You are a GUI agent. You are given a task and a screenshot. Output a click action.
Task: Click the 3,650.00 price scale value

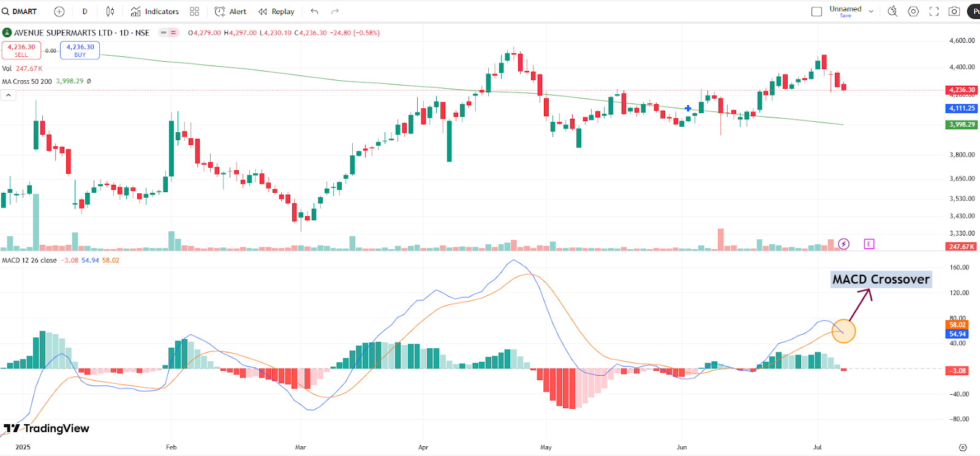click(962, 179)
